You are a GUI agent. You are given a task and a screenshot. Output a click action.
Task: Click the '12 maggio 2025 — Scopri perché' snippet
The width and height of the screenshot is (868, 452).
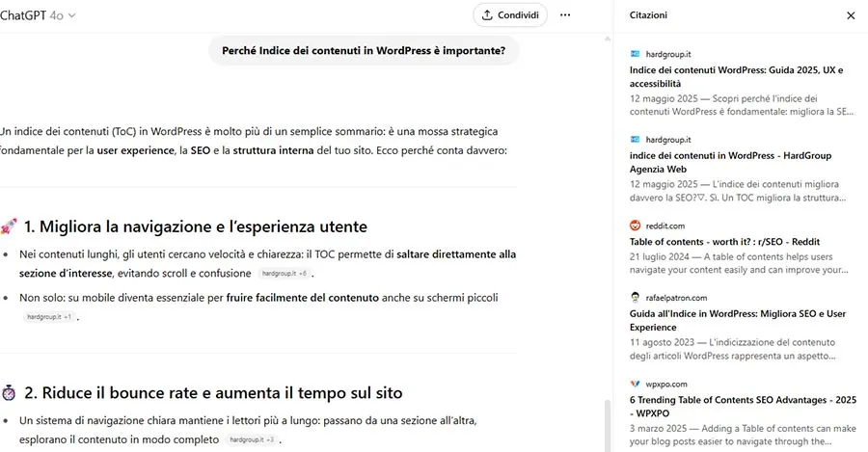(742, 105)
